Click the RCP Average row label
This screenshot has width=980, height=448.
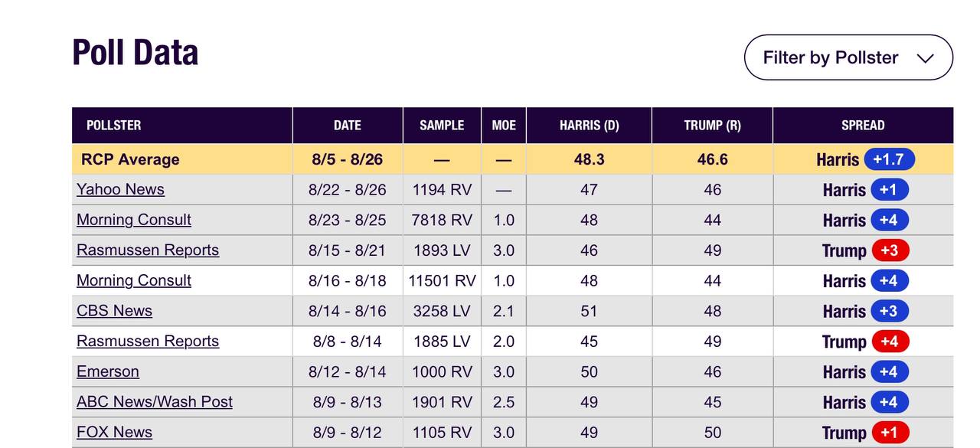coord(130,159)
